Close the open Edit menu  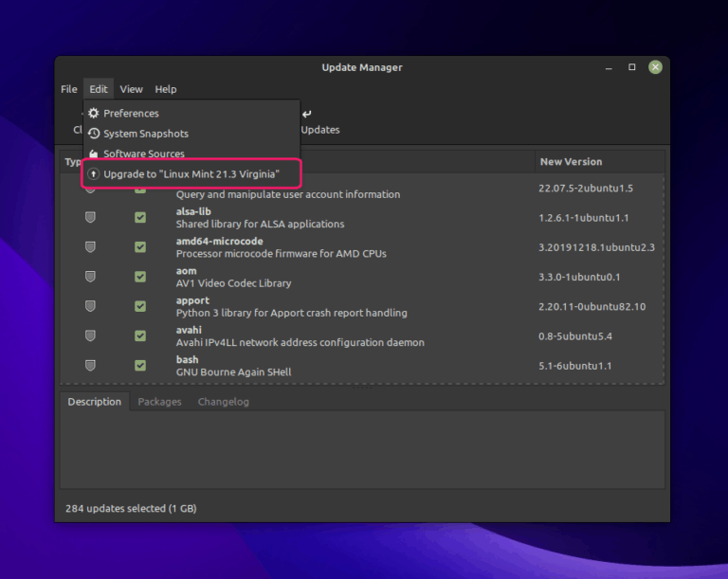[99, 89]
